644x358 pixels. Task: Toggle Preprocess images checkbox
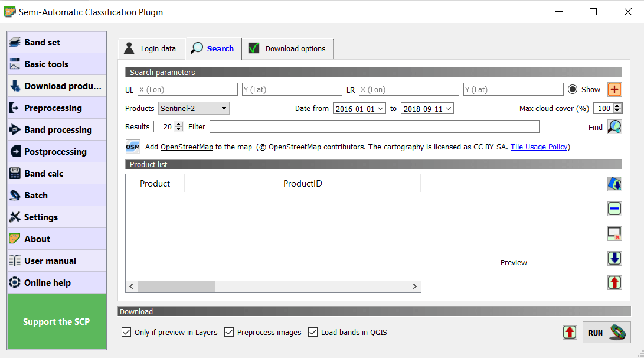pos(229,332)
